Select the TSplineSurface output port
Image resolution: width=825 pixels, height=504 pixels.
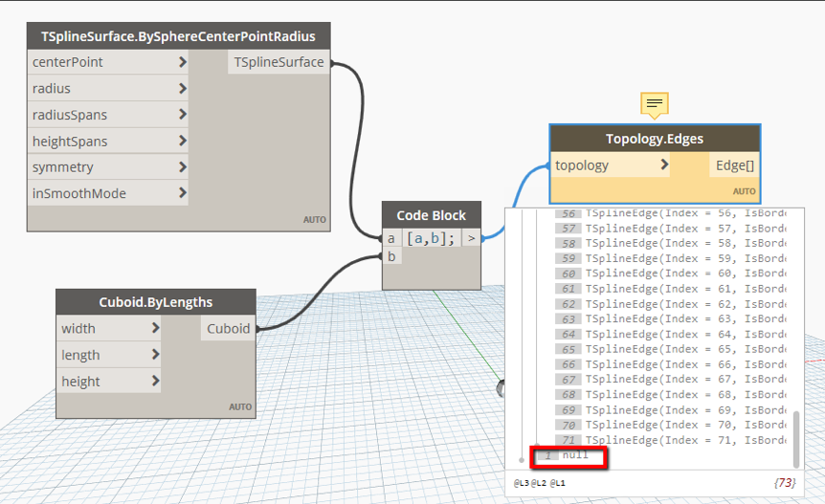[x=279, y=62]
